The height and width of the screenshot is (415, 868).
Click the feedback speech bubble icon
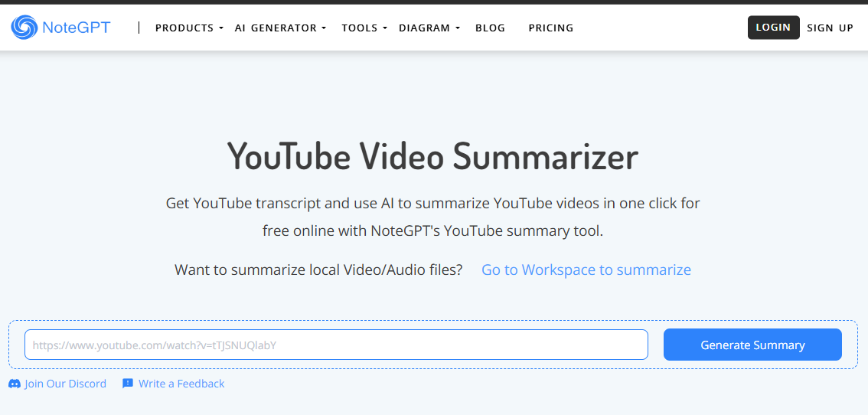[x=128, y=384]
